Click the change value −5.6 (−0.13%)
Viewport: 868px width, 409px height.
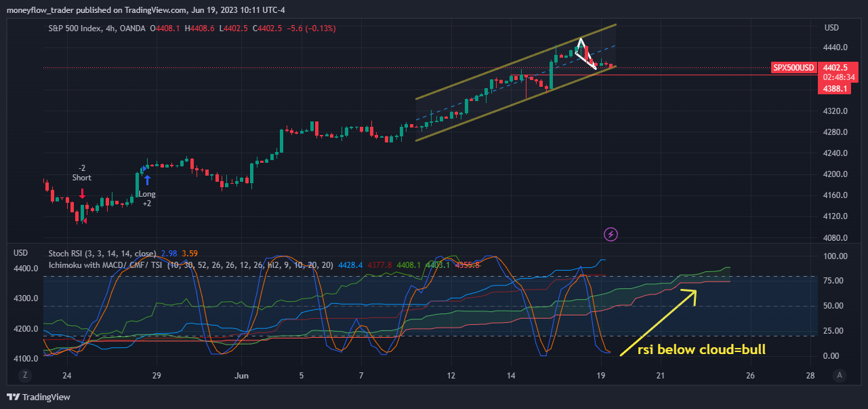tap(312, 28)
